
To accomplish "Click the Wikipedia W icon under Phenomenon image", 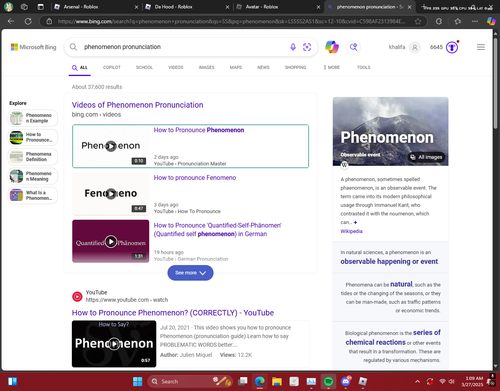I will tap(344, 165).
